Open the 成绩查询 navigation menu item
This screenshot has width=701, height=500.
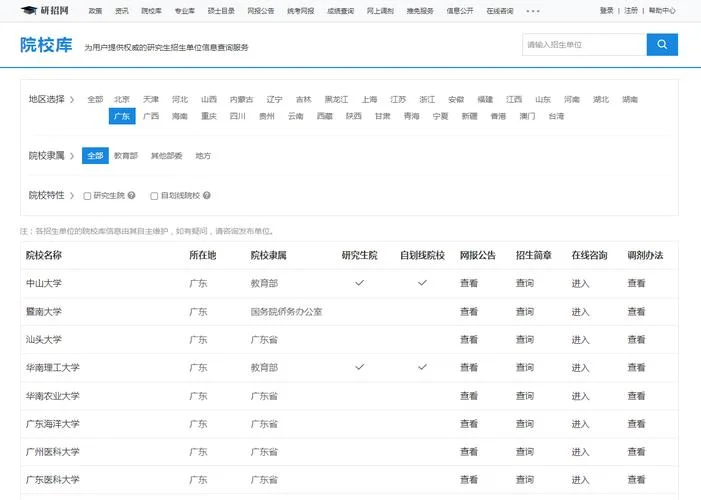341,11
